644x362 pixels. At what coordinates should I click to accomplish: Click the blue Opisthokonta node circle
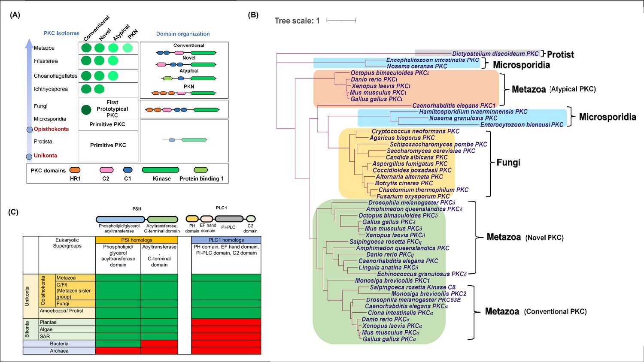click(x=30, y=130)
